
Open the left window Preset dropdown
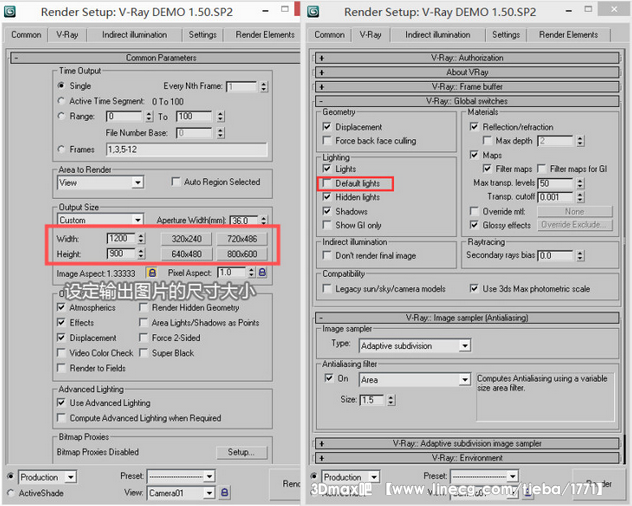click(181, 476)
